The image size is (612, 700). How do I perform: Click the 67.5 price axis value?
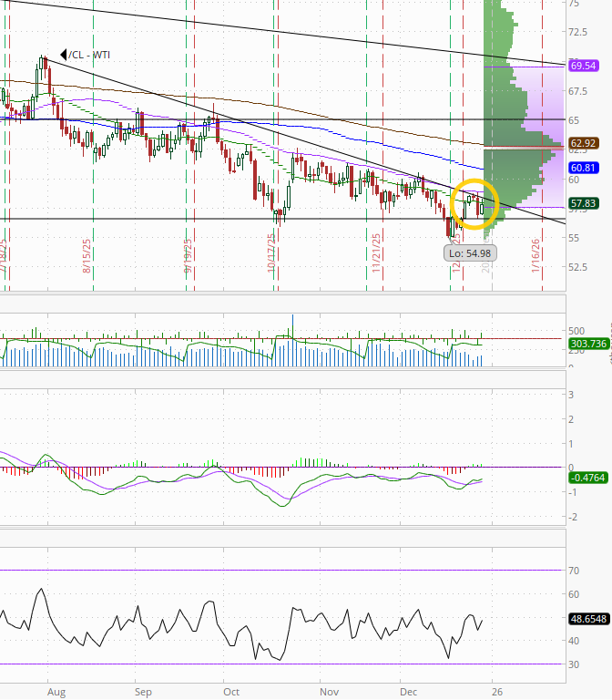(577, 91)
